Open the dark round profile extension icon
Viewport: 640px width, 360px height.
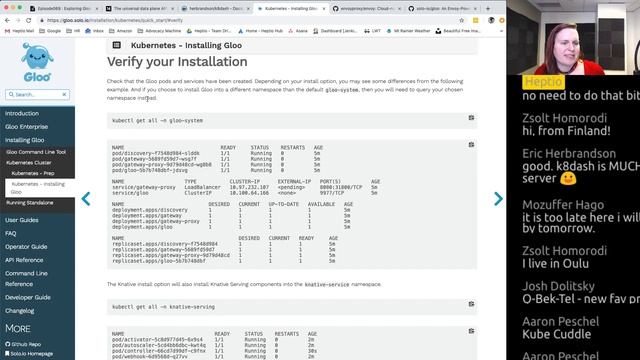(x=491, y=20)
